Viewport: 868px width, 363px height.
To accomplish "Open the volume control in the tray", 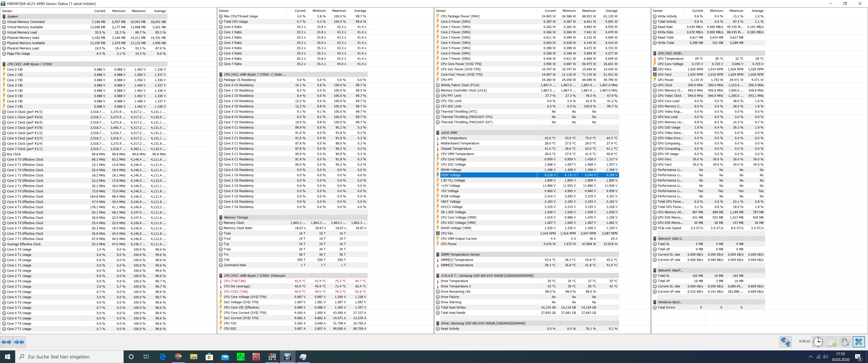I will click(x=825, y=357).
